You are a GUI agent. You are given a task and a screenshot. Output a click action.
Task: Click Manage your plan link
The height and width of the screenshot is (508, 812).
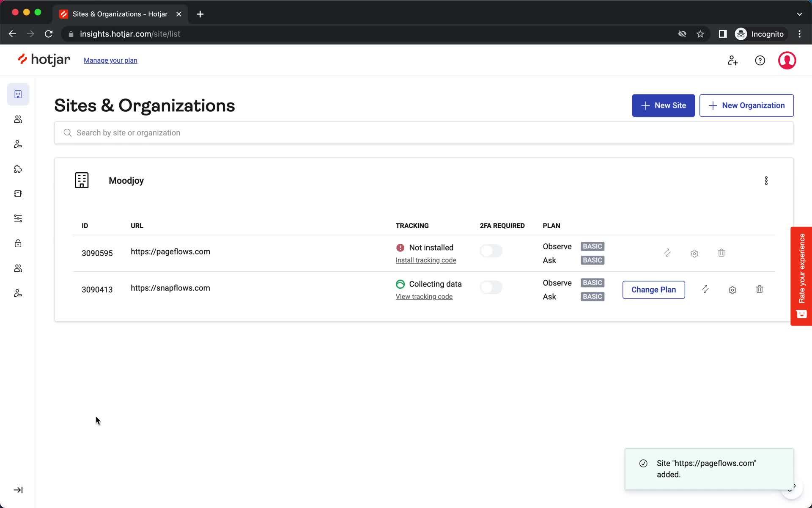[110, 60]
